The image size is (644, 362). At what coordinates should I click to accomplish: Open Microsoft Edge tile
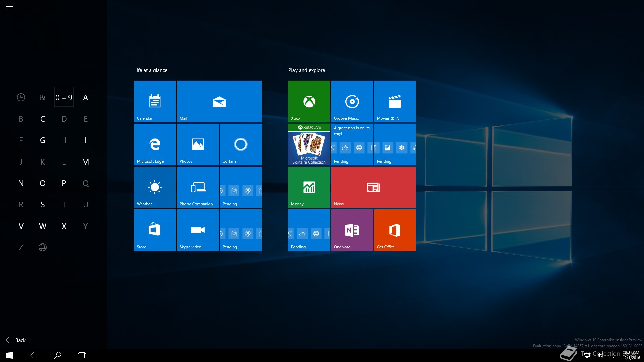tap(155, 144)
